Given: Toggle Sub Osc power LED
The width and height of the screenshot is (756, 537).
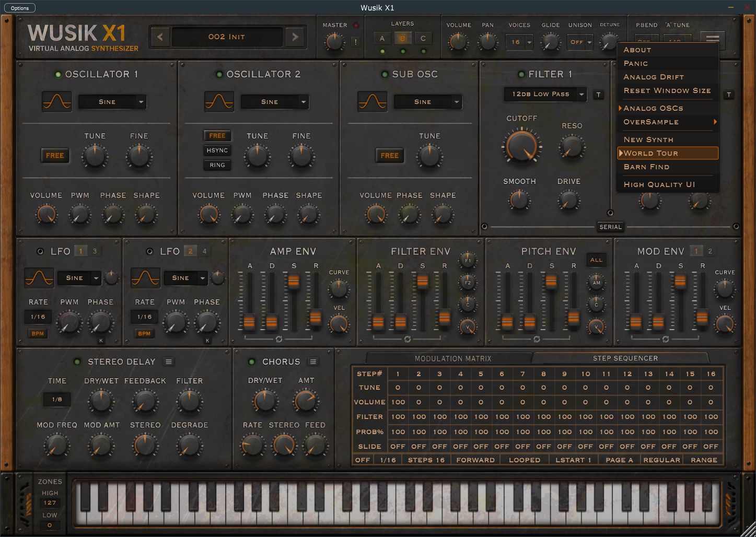Looking at the screenshot, I should tap(385, 75).
